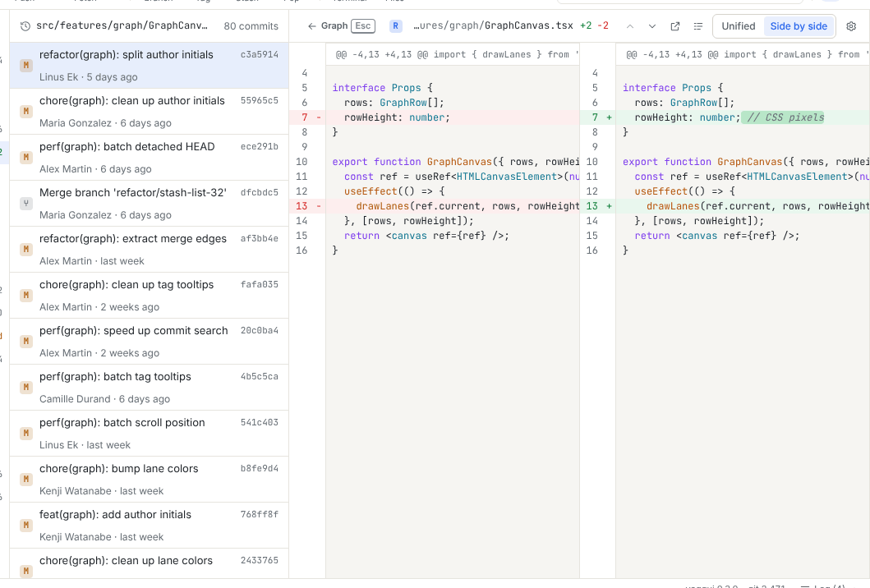Click commit hash 541c403
Image resolution: width=870 pixels, height=588 pixels.
[259, 423]
